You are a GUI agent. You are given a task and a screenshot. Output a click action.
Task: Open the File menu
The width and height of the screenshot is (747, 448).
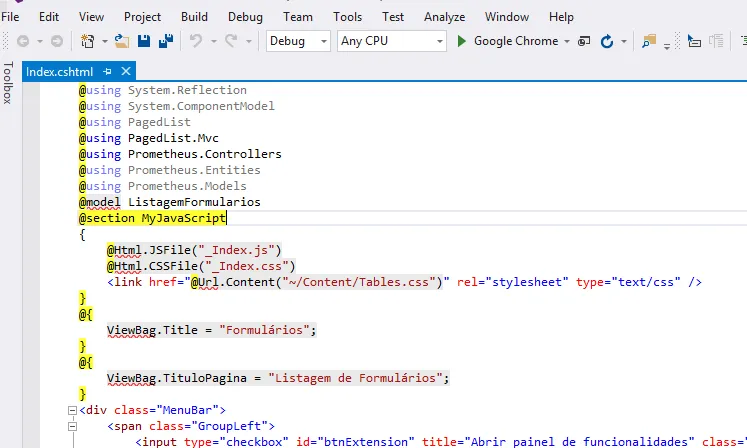10,17
